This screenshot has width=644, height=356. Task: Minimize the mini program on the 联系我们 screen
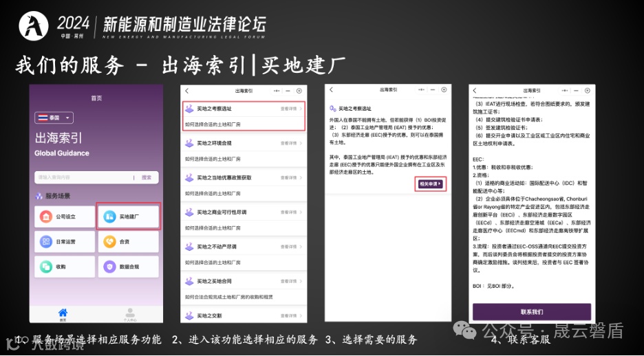pyautogui.click(x=577, y=91)
